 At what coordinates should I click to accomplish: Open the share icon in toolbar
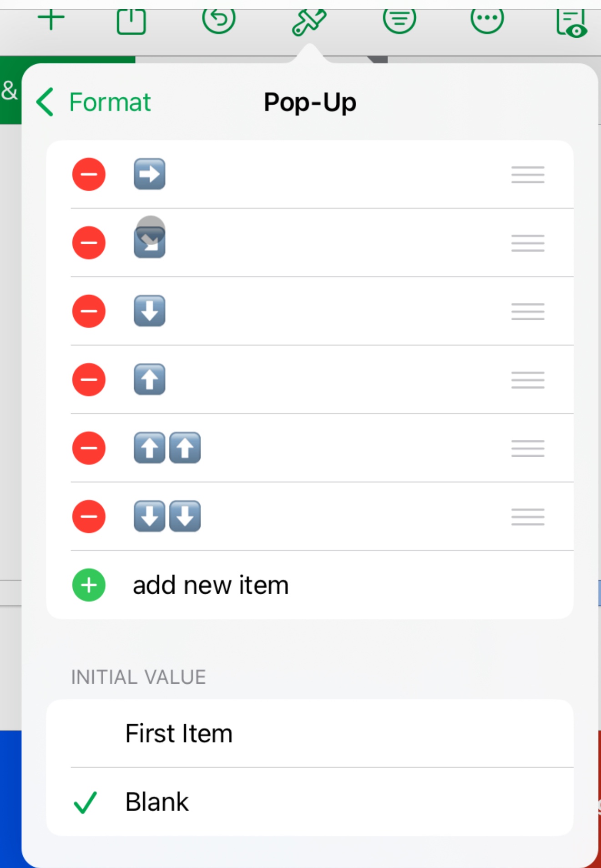click(131, 21)
